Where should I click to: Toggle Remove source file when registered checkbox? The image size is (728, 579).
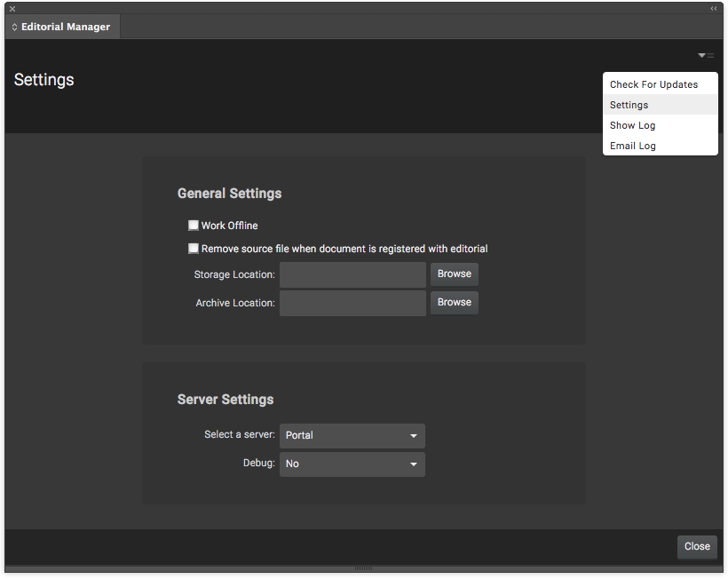[194, 249]
